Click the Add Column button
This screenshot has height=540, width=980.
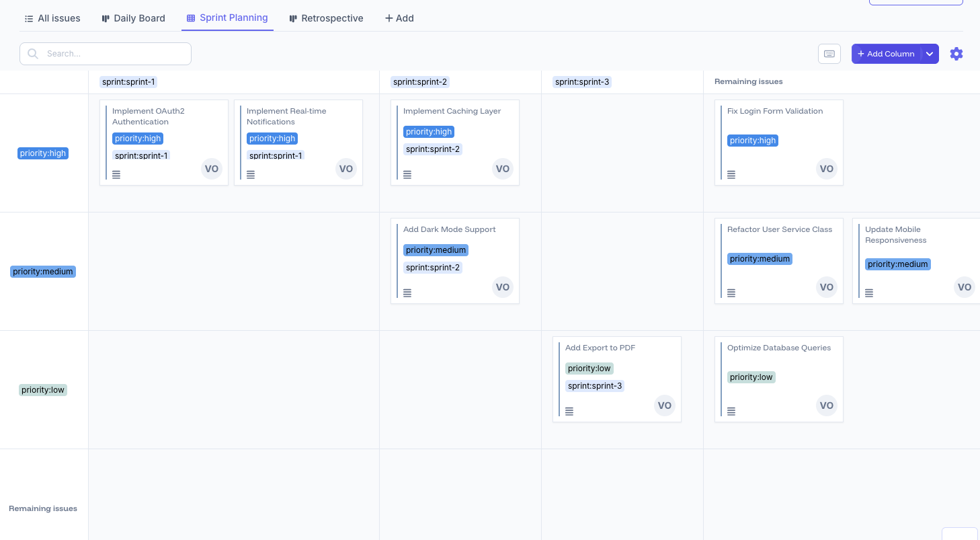point(886,53)
